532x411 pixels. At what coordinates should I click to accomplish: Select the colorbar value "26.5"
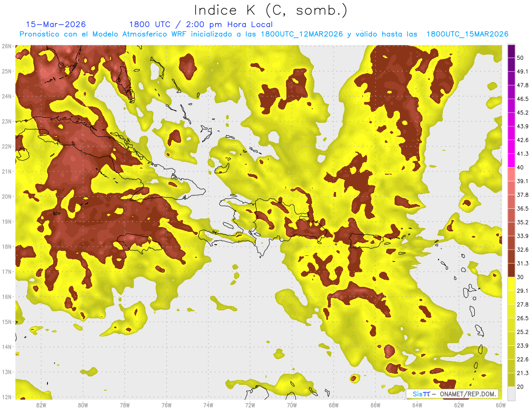(522, 318)
